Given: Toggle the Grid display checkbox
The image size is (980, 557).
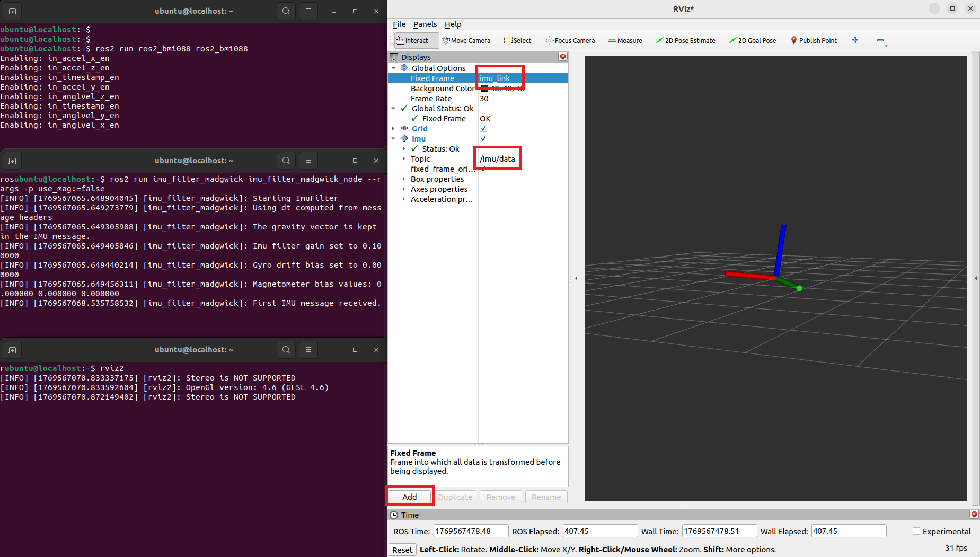Looking at the screenshot, I should 483,129.
